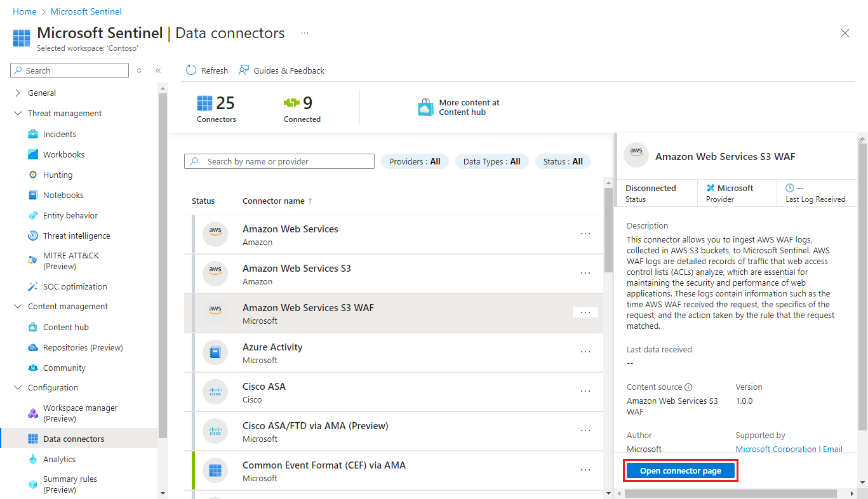Screen dimensions: 868x499
Task: Click the info icon next to Content source
Action: click(x=688, y=387)
